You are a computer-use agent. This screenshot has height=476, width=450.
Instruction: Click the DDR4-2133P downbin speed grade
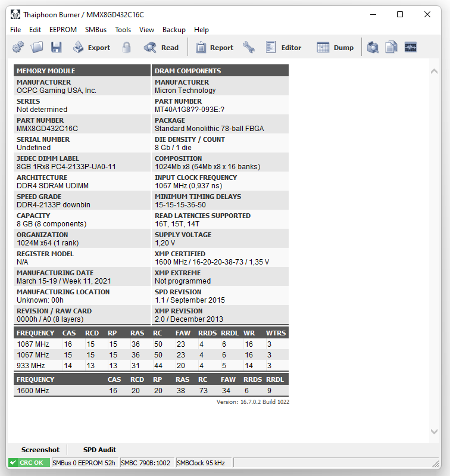click(54, 205)
